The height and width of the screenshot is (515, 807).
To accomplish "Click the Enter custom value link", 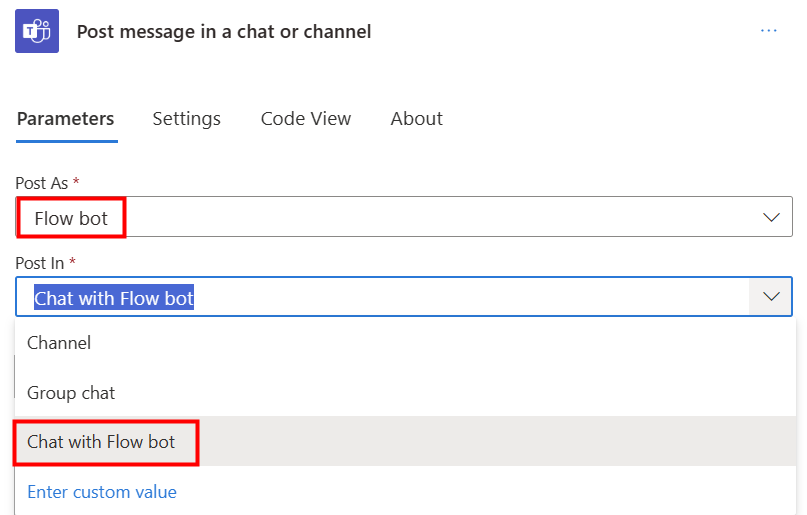I will pos(102,492).
